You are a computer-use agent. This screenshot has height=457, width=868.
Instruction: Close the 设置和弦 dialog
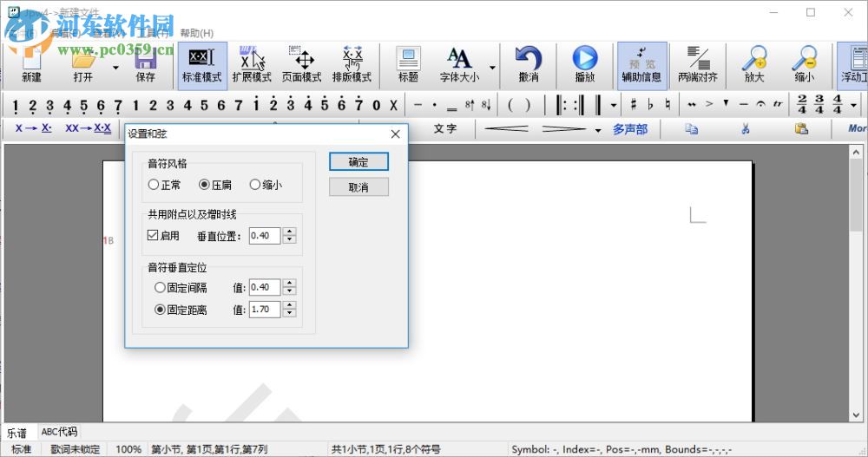[395, 134]
